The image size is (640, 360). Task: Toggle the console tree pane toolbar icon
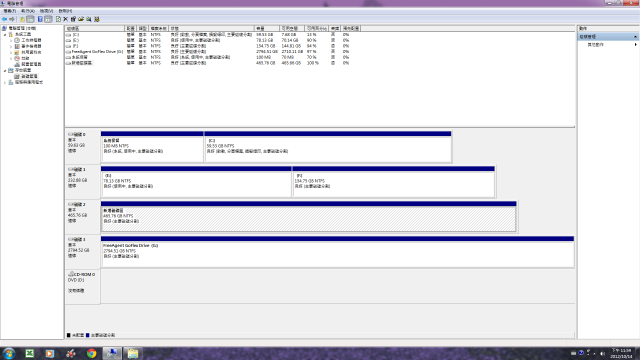point(30,19)
